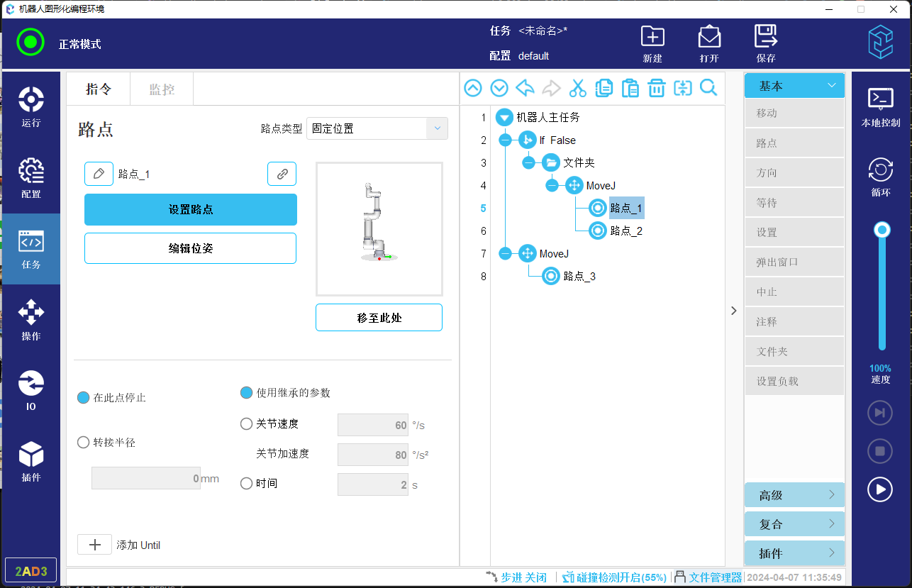Screen dimensions: 912x588
Task: Click the undo arrow icon
Action: [525, 88]
